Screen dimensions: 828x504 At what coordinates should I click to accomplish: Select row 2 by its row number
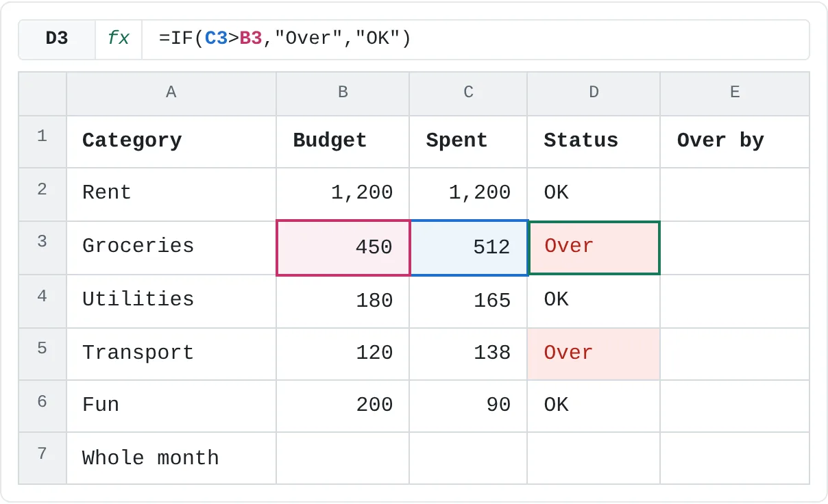42,194
